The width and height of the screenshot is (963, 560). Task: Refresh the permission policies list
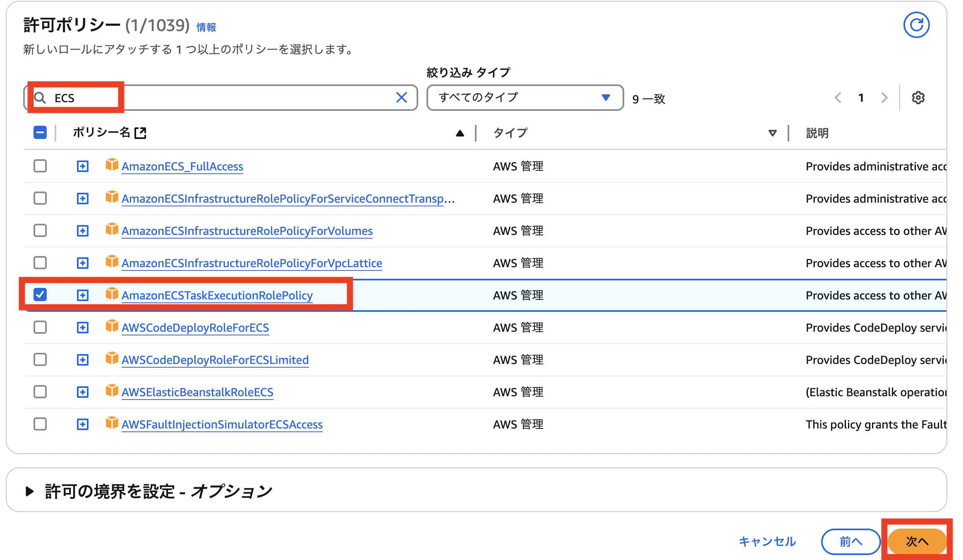pyautogui.click(x=916, y=25)
